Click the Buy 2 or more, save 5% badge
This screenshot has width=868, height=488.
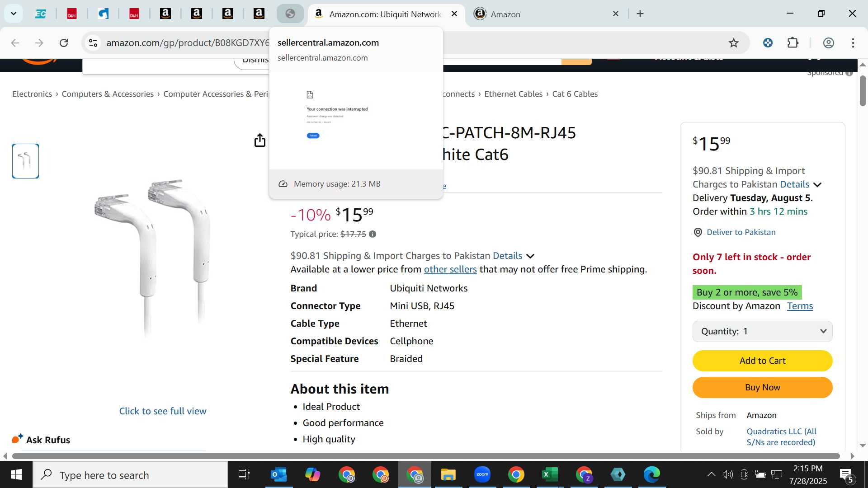tap(747, 292)
